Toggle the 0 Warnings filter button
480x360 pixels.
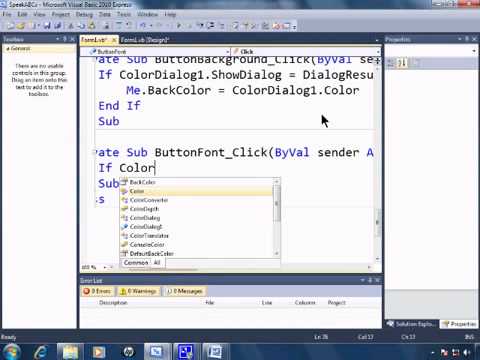(x=139, y=291)
